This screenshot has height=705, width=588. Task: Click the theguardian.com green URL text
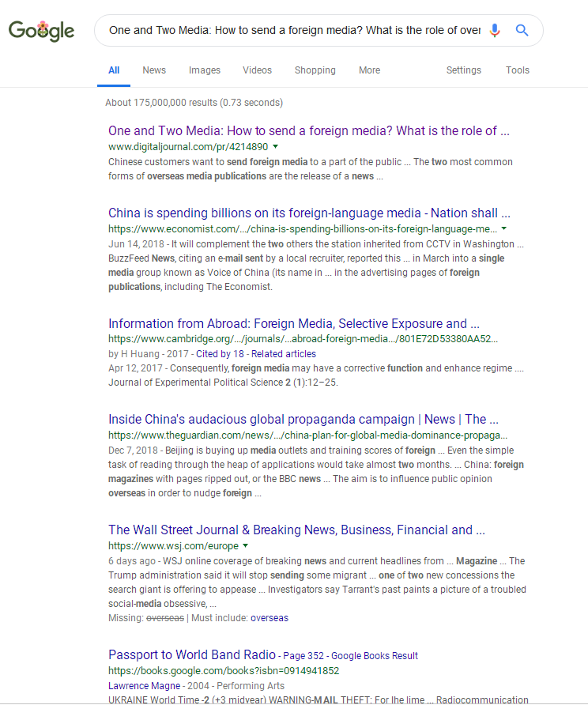tap(308, 435)
